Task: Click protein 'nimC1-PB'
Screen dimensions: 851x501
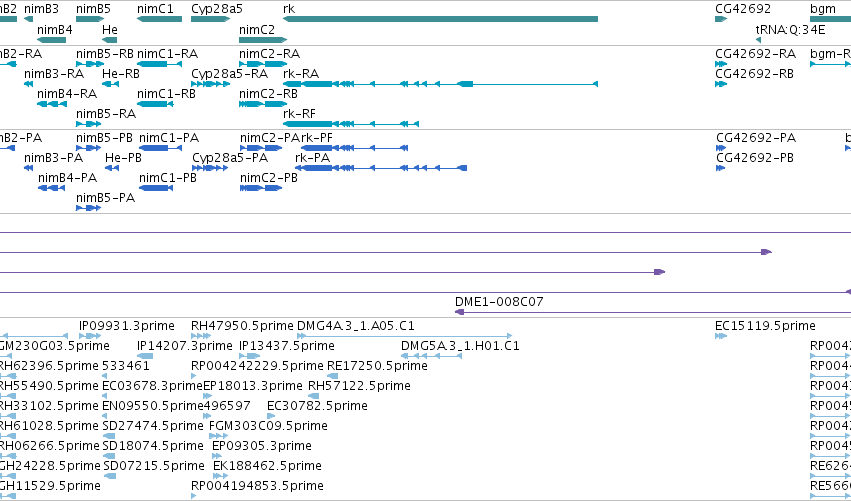Action: click(156, 188)
